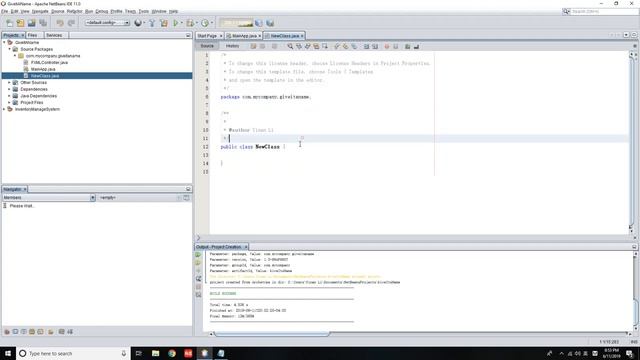
Task: Toggle first Navigator filter icon at bottom
Action: click(x=7, y=332)
